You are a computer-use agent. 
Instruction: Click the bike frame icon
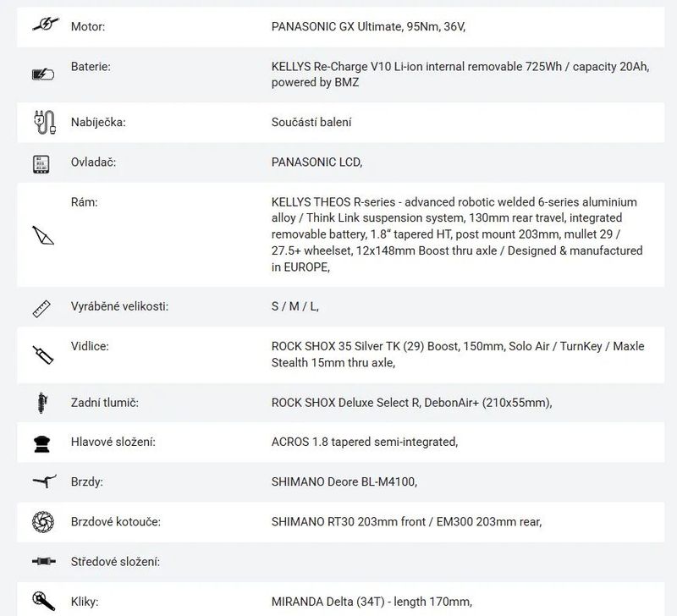pos(41,235)
